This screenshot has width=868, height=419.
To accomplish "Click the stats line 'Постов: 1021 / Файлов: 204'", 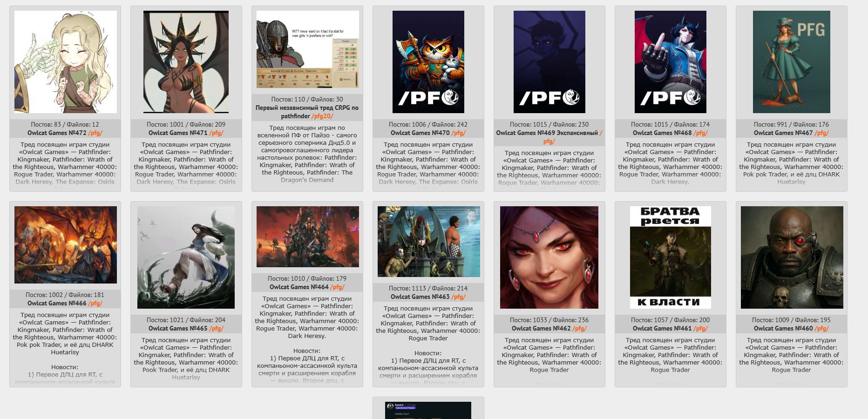I will pos(186,320).
